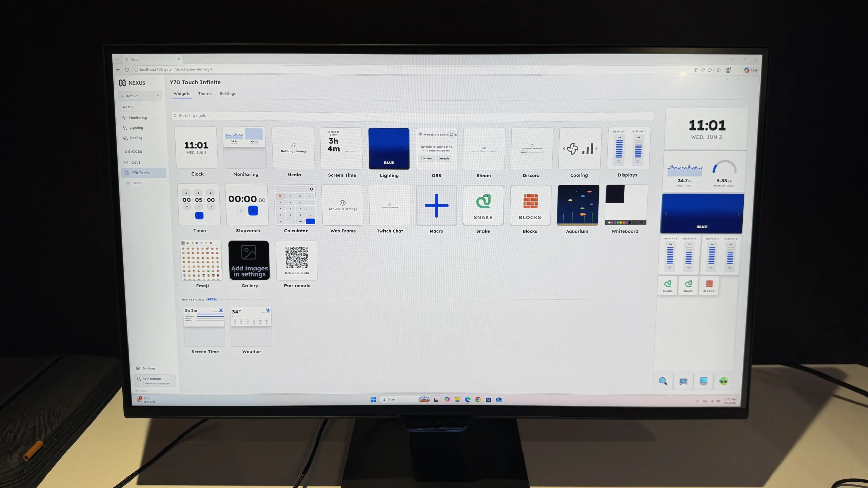This screenshot has height=488, width=868.
Task: Tap magnifier emoji in preview dock
Action: 663,381
